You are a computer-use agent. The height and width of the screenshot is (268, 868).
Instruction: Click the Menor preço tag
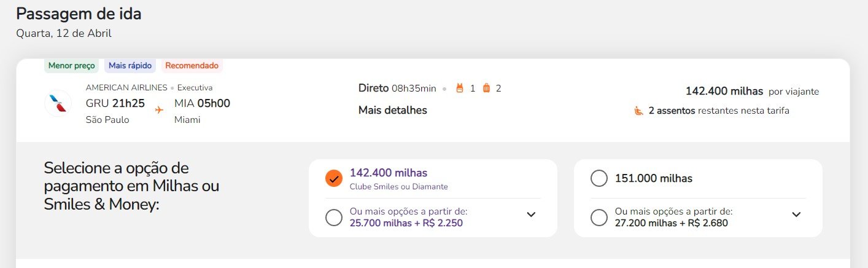click(x=71, y=65)
